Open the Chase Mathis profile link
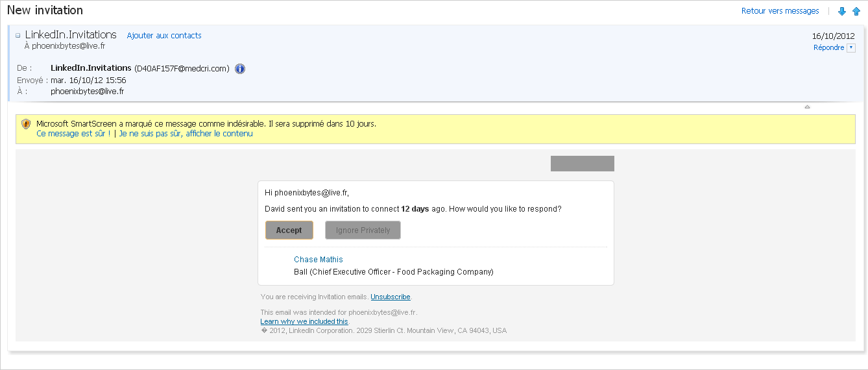The width and height of the screenshot is (868, 370). coord(319,260)
